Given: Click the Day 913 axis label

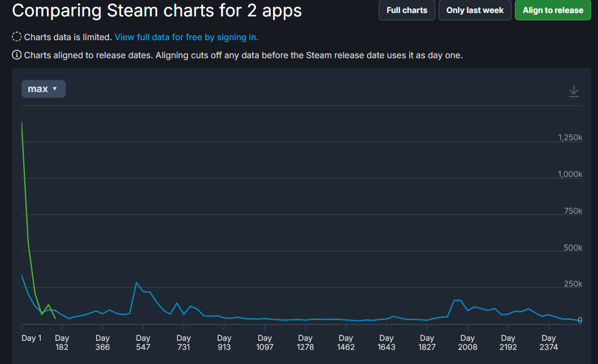Looking at the screenshot, I should (x=224, y=343).
